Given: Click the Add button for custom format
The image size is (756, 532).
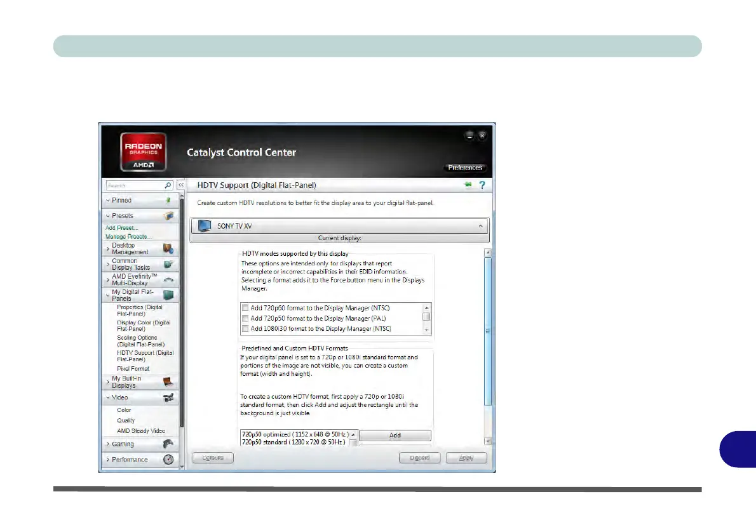Looking at the screenshot, I should pyautogui.click(x=395, y=435).
